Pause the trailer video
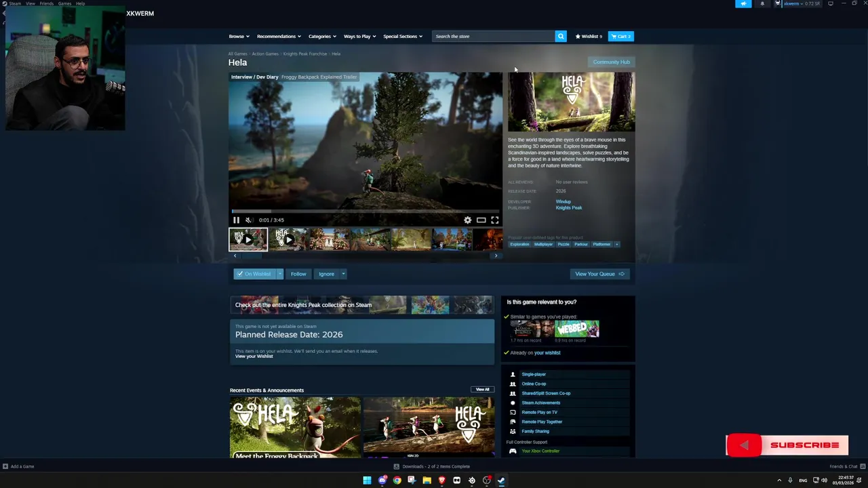868x488 pixels. point(236,220)
